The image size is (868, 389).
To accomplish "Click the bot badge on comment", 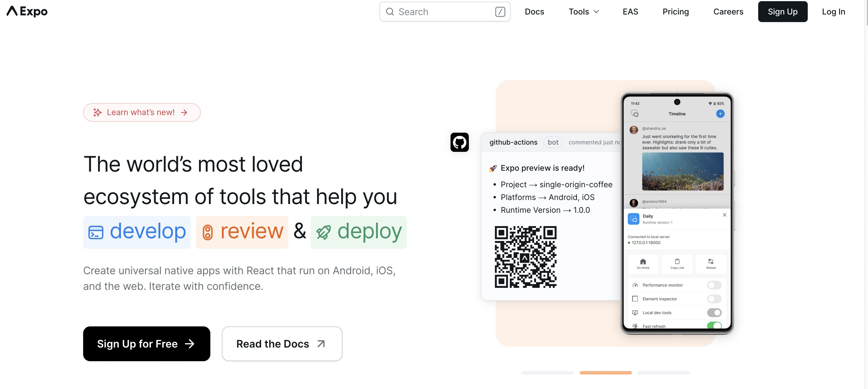I will pyautogui.click(x=552, y=142).
